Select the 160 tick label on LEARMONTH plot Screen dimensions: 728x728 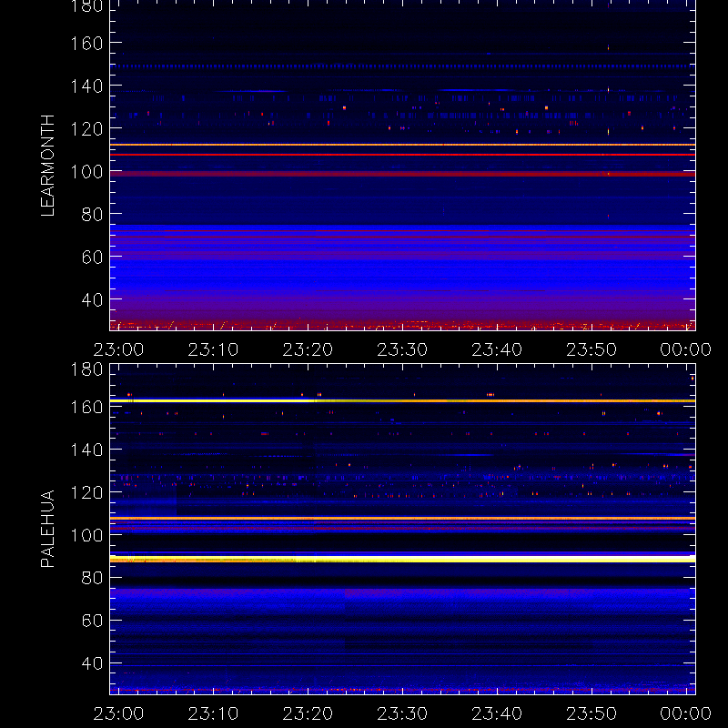click(x=86, y=44)
